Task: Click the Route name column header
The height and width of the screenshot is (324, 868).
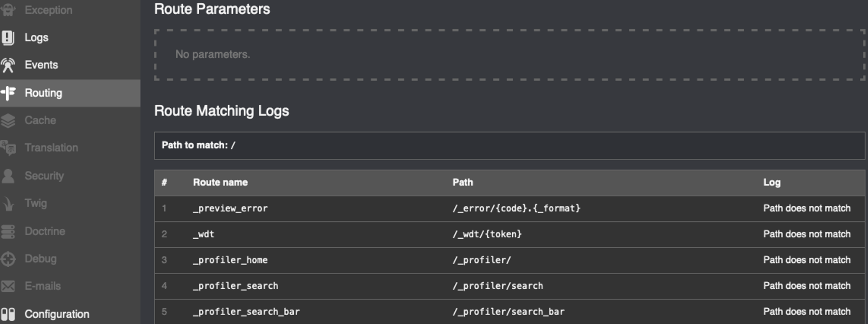Action: (x=220, y=182)
